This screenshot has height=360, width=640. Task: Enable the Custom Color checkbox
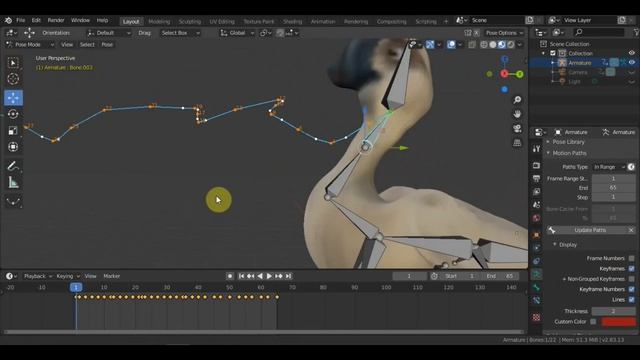tap(593, 322)
